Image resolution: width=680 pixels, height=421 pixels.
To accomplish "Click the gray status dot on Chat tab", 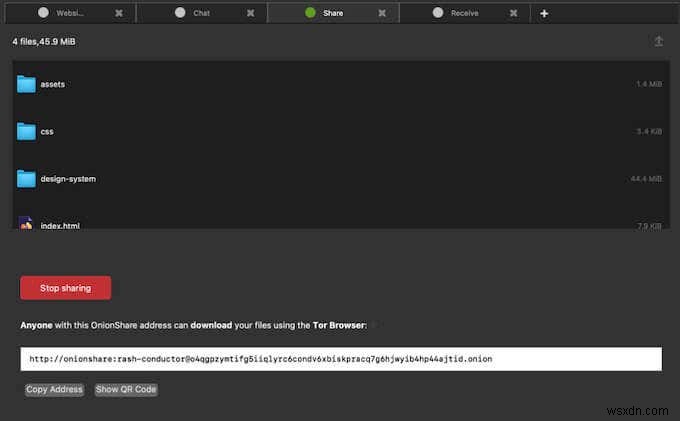I will tap(180, 13).
